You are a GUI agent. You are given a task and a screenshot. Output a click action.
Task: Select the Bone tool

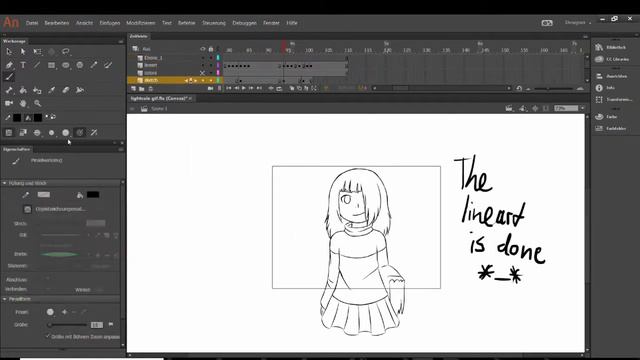(x=9, y=90)
